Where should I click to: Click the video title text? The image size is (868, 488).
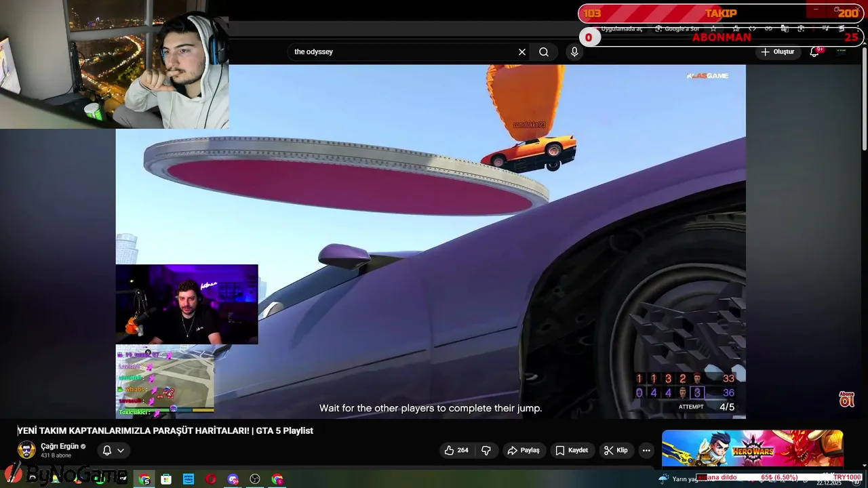tap(165, 430)
